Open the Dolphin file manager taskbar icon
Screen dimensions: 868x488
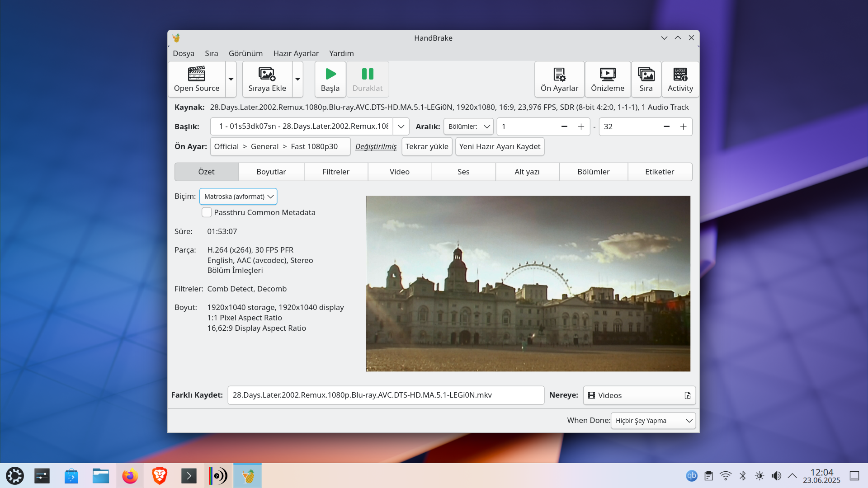pyautogui.click(x=101, y=476)
